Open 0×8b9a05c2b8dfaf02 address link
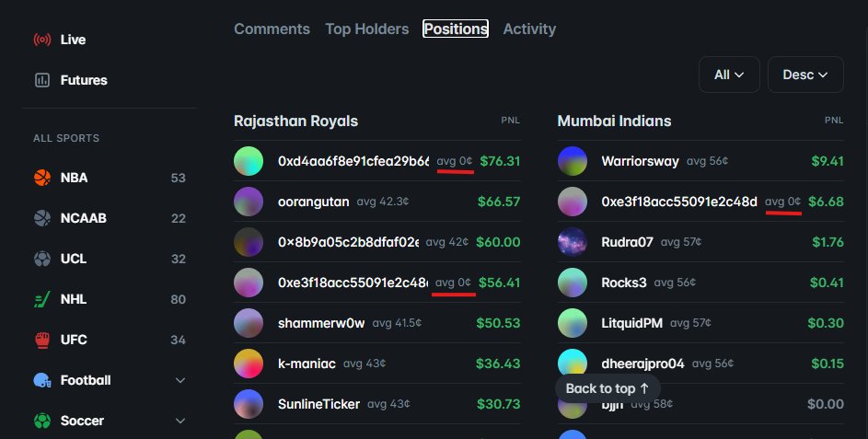The width and height of the screenshot is (868, 439). [348, 242]
